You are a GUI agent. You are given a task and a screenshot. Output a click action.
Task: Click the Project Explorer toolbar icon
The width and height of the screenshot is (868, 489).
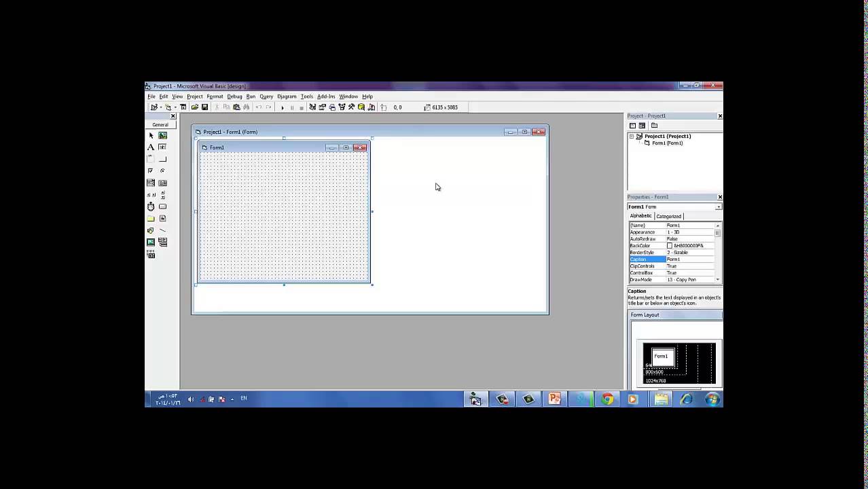(312, 107)
